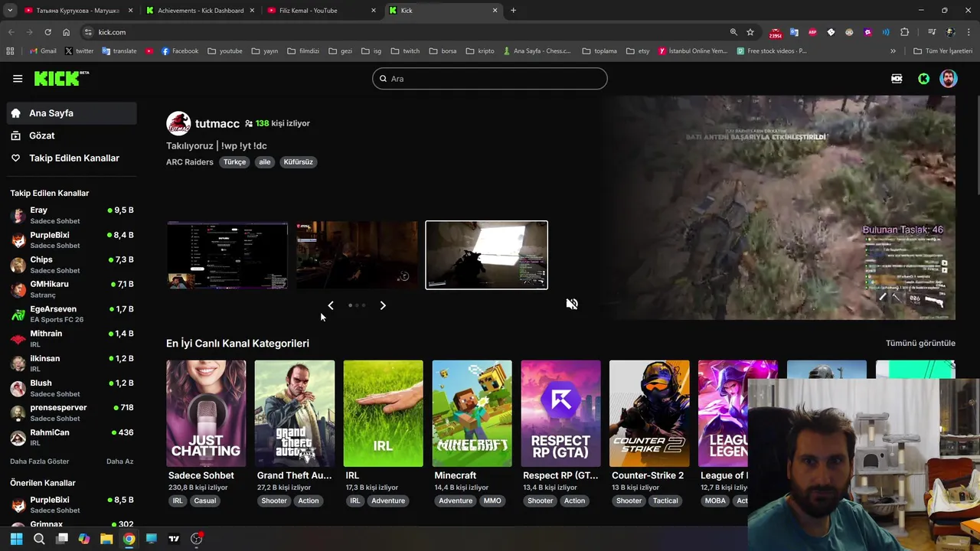This screenshot has height=551, width=980.
Task: Open the Kick hamburger menu
Action: (18, 79)
